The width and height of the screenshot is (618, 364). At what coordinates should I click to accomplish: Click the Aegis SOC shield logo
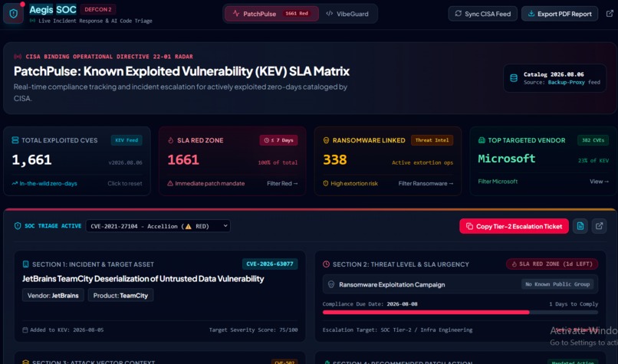pyautogui.click(x=13, y=14)
